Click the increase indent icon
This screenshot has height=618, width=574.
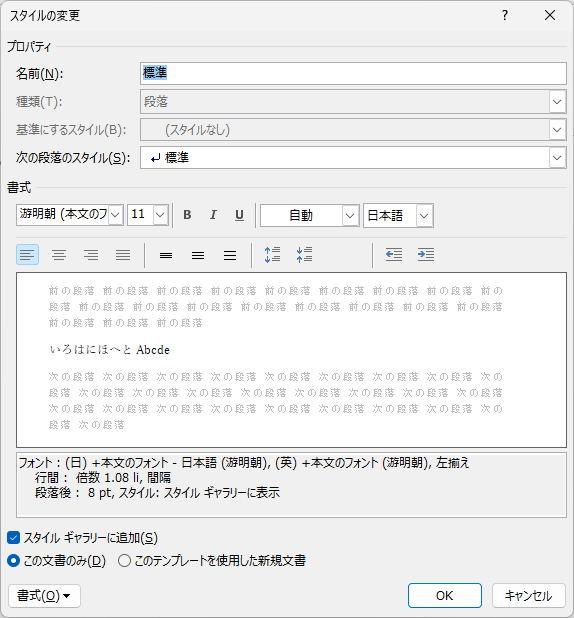[x=426, y=255]
